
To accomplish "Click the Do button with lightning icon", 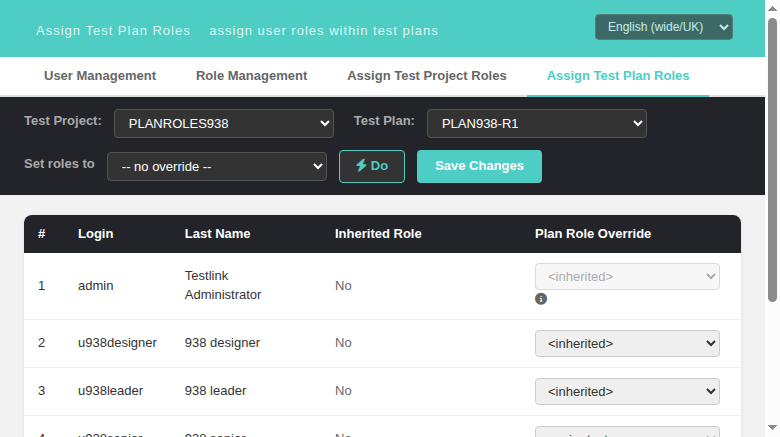I will 372,166.
